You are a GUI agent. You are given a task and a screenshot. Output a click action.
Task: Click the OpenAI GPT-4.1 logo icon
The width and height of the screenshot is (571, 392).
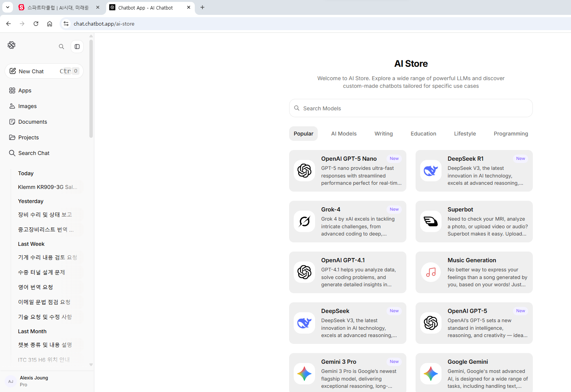[304, 272]
